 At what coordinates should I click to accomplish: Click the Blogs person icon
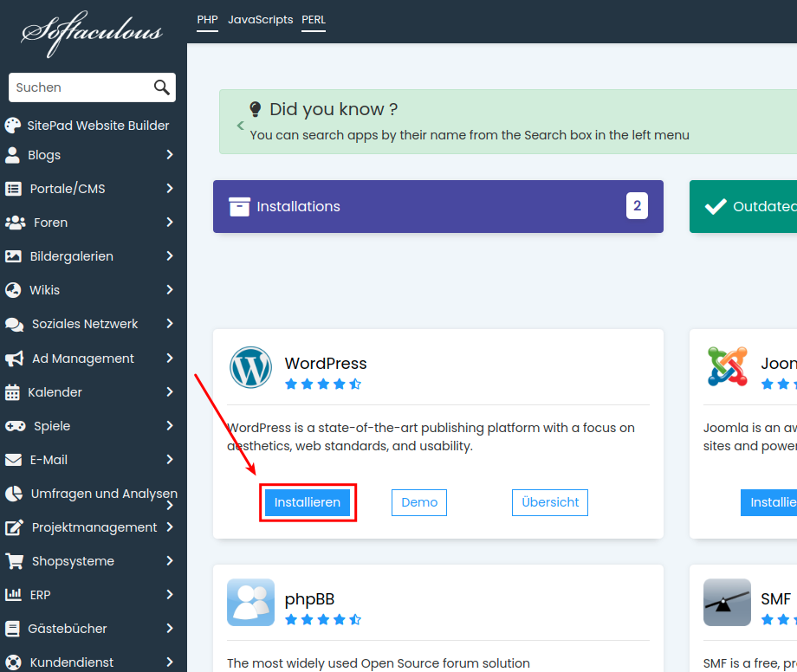coord(12,155)
